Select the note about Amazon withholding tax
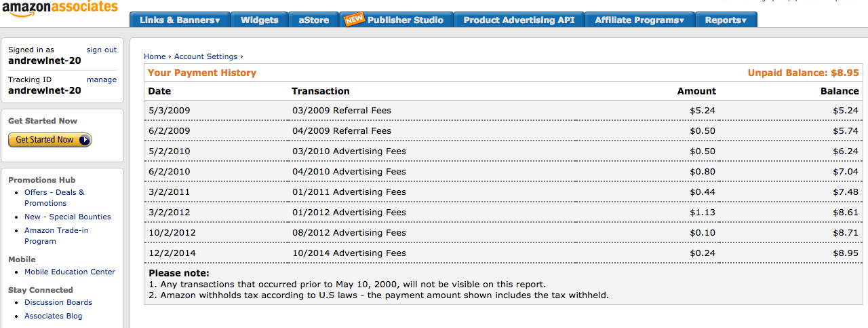The height and width of the screenshot is (328, 868). [378, 295]
